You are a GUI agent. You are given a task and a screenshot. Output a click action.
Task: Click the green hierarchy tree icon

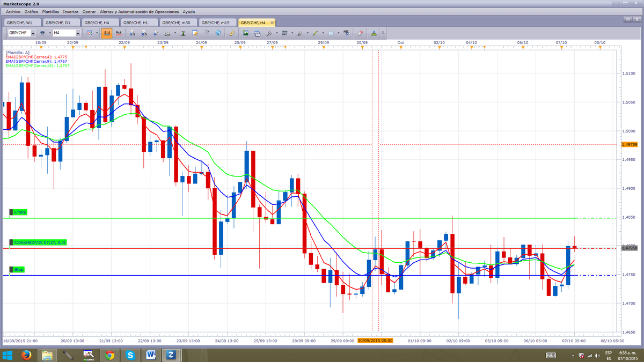[x=374, y=33]
